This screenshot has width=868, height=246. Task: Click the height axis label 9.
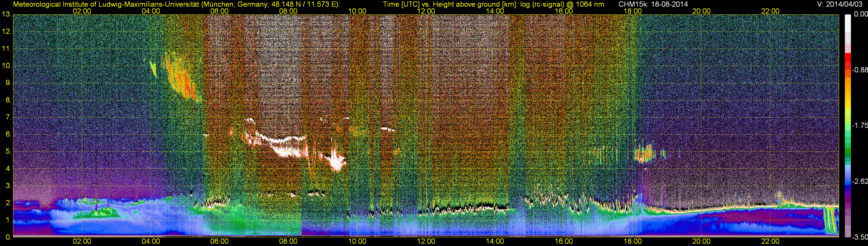tap(8, 83)
